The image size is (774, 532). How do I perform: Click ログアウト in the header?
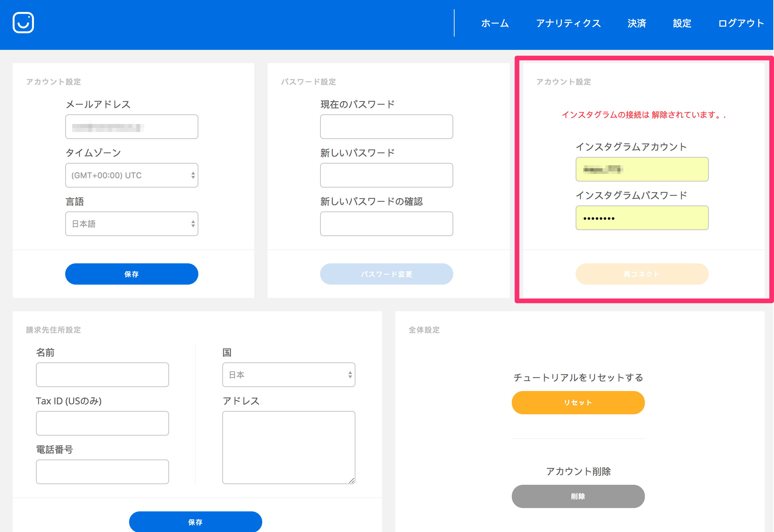point(741,23)
